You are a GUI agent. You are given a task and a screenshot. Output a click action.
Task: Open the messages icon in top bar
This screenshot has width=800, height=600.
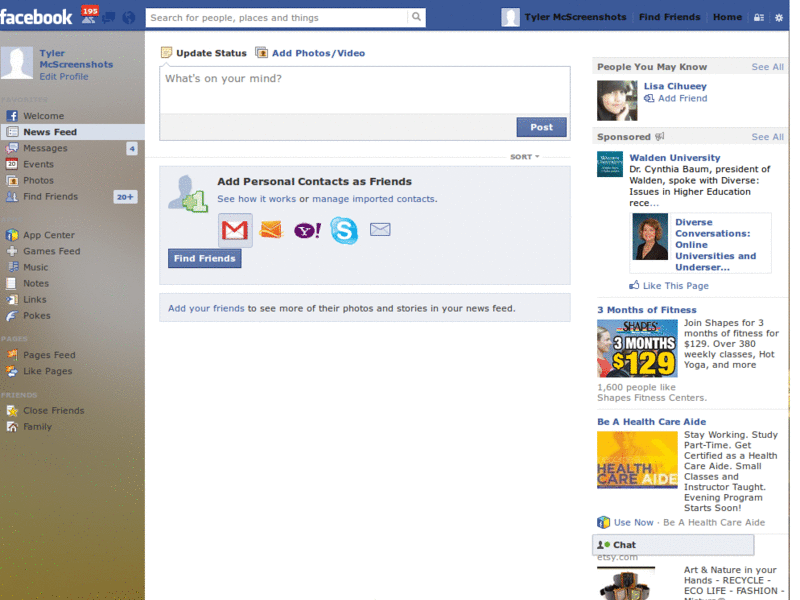[x=108, y=18]
